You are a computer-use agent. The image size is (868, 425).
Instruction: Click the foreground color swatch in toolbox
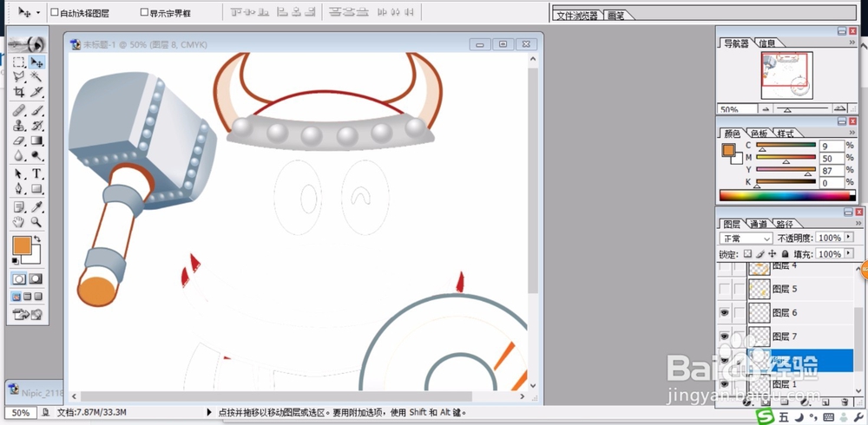[x=22, y=245]
